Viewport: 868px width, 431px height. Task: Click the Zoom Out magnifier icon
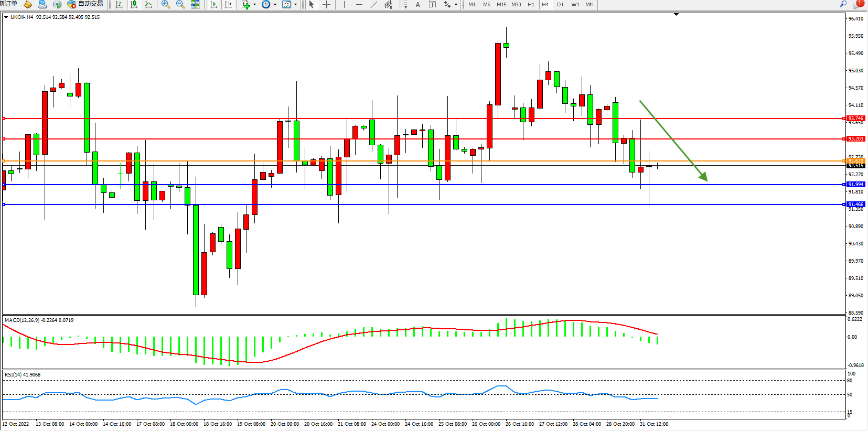pos(180,4)
